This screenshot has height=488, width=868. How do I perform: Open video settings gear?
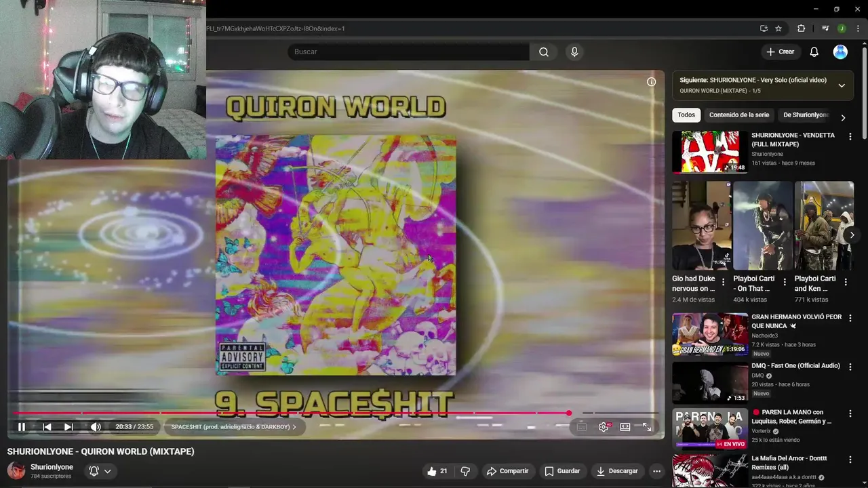coord(604,427)
